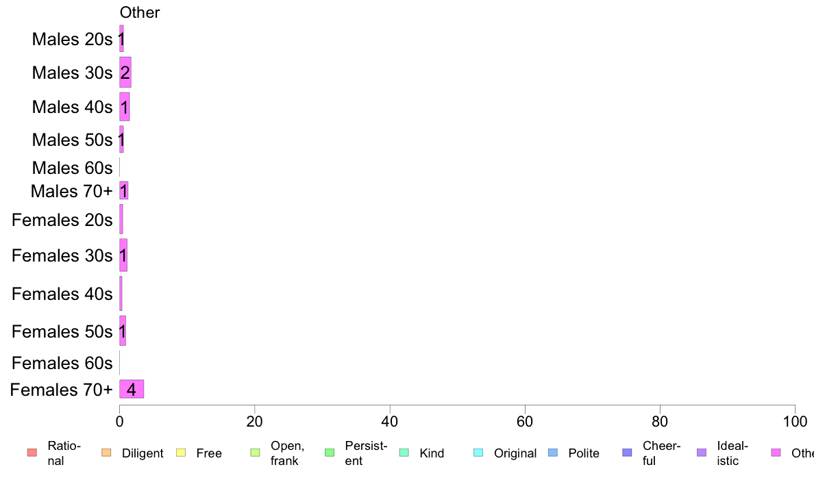
Task: Click the Males 70+ pink bar
Action: pyautogui.click(x=123, y=190)
